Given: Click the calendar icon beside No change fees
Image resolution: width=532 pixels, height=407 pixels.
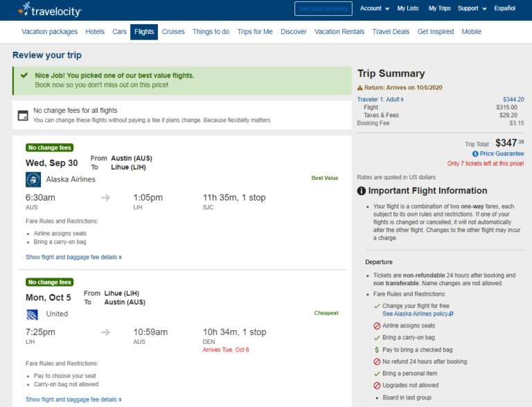Looking at the screenshot, I should [x=23, y=116].
